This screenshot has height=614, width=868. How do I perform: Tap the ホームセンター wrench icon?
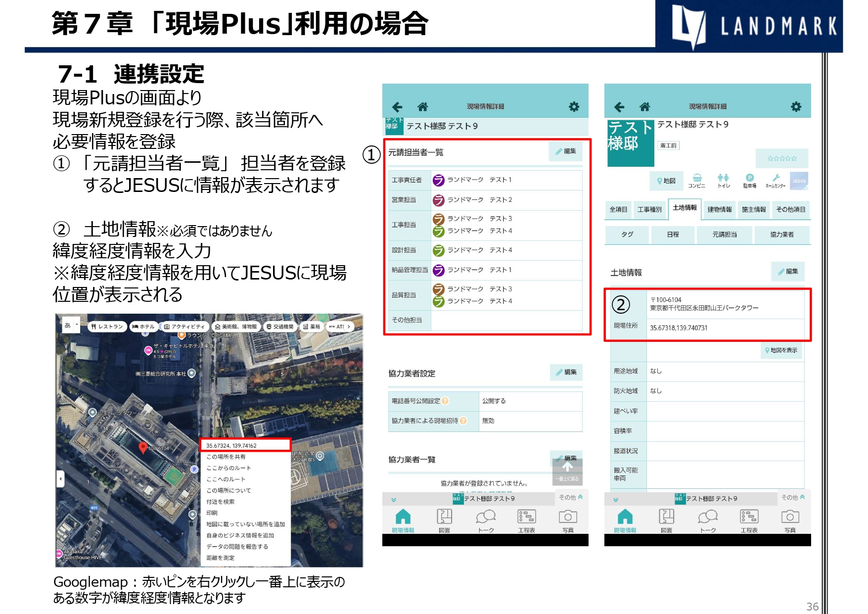click(776, 181)
